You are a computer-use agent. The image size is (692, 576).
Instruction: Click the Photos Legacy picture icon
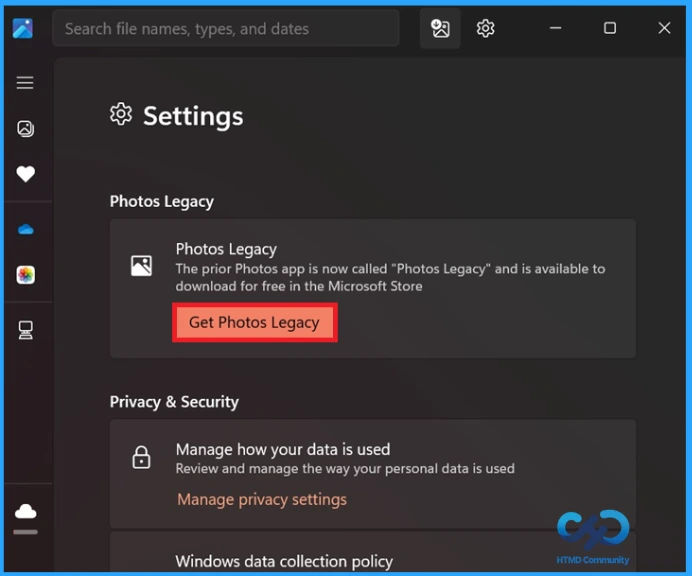(x=141, y=266)
